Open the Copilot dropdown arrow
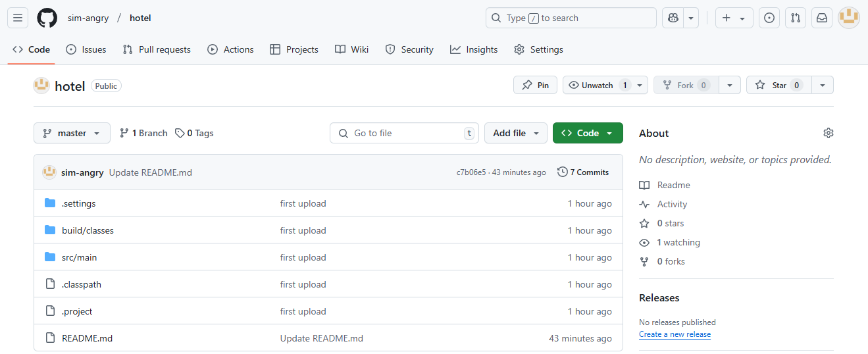 (x=691, y=18)
